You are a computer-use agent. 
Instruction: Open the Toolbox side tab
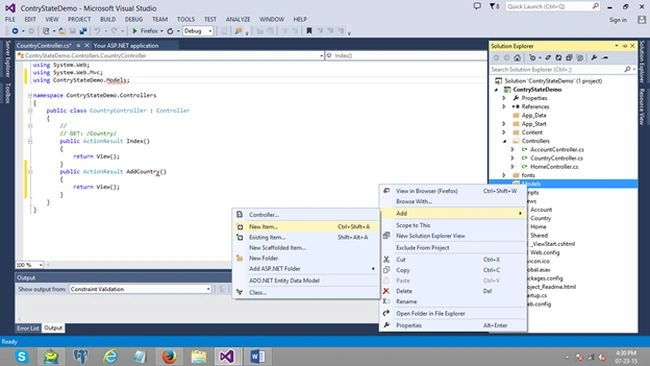coord(7,92)
